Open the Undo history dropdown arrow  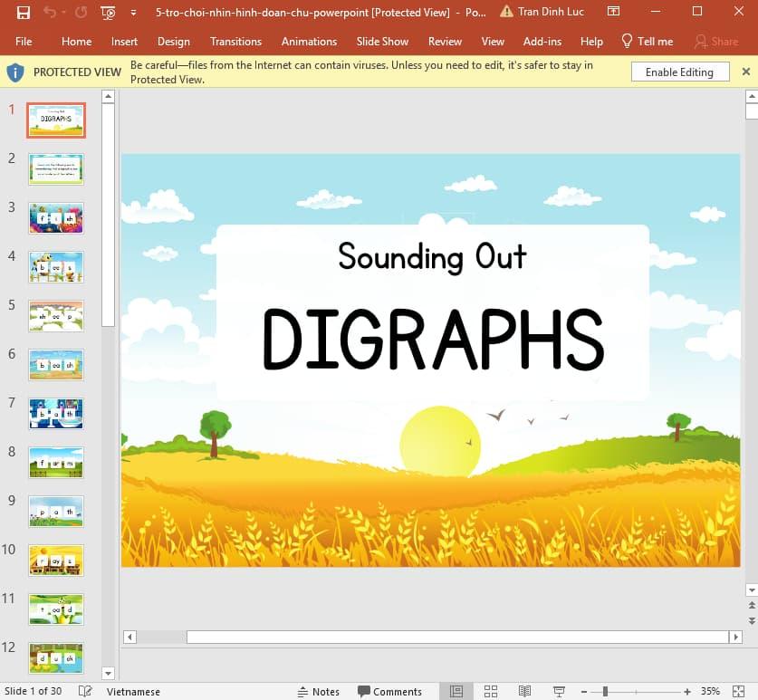[x=63, y=12]
